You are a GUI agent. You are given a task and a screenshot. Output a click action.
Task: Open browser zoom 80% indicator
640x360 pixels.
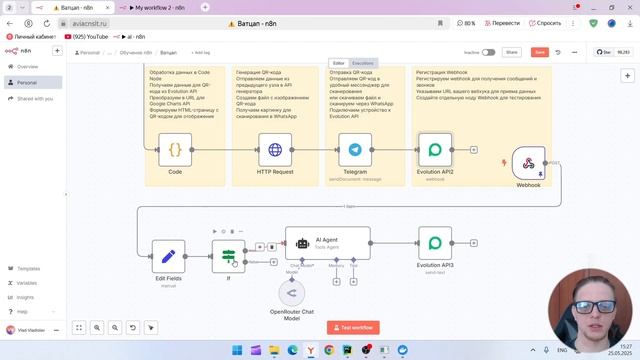coord(466,23)
